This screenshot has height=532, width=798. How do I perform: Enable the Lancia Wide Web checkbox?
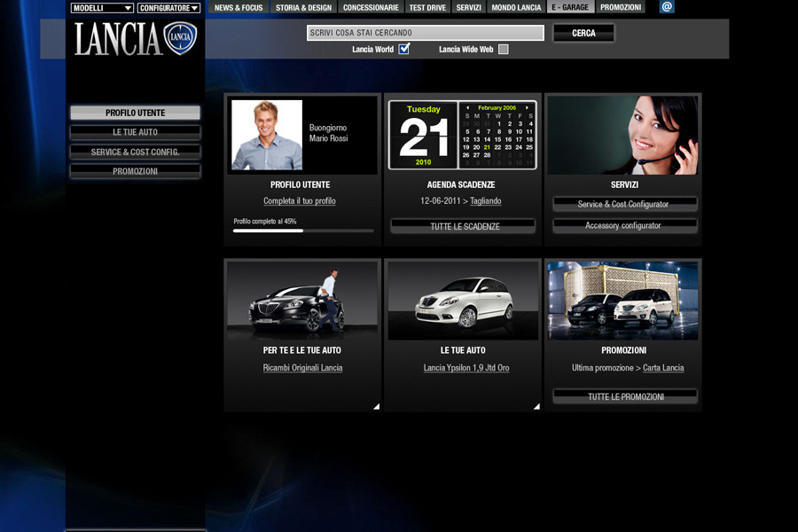(503, 50)
